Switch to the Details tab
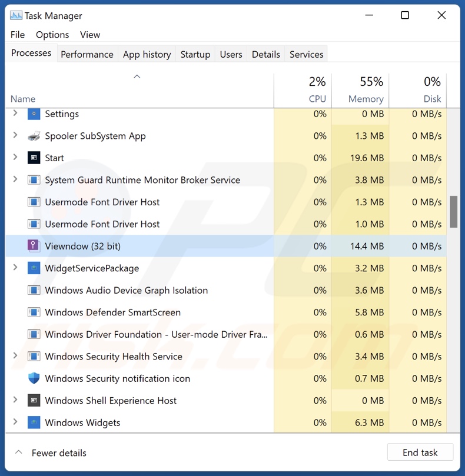 [266, 54]
